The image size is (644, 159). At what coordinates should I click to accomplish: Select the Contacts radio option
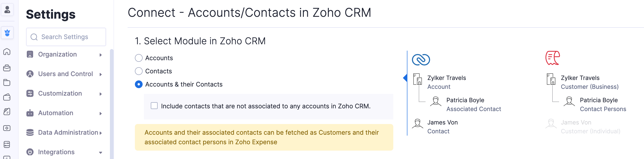[x=139, y=71]
